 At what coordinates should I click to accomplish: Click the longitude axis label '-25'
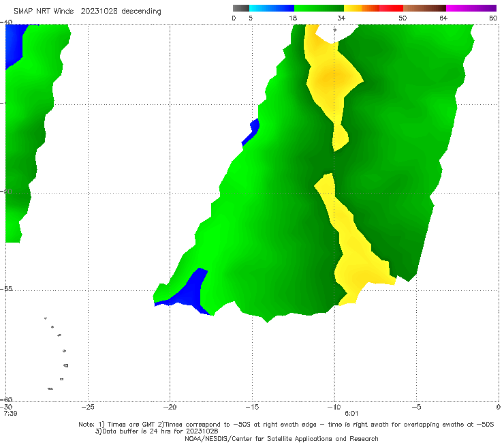(88, 407)
